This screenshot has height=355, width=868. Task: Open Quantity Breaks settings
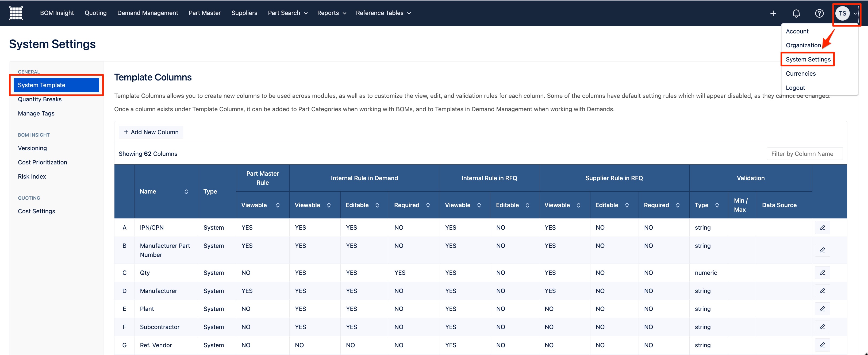(x=40, y=99)
